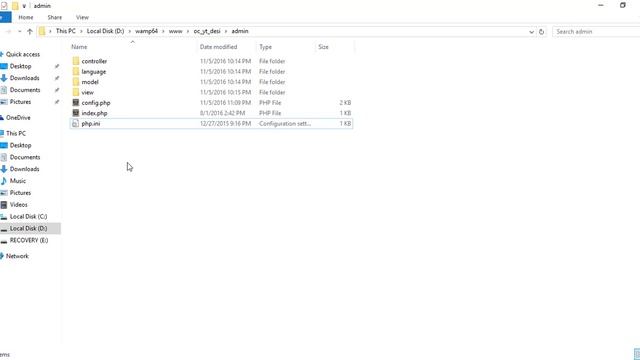
Task: Click admin in breadcrumb path
Action: tap(240, 31)
